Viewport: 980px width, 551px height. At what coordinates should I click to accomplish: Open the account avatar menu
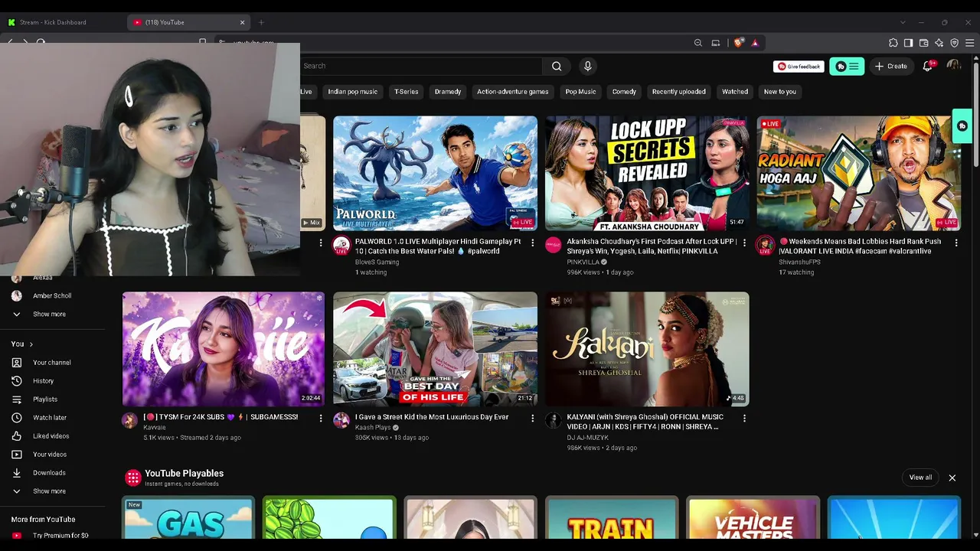tap(953, 66)
